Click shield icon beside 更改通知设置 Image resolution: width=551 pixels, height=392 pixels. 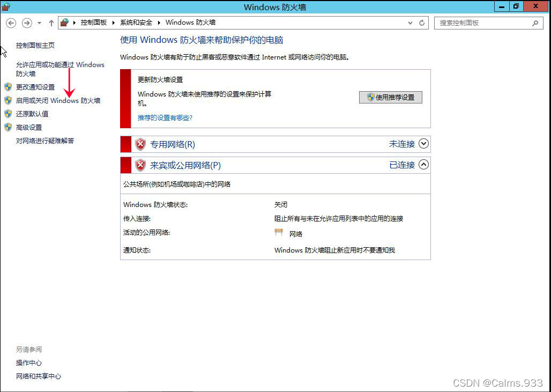point(8,87)
